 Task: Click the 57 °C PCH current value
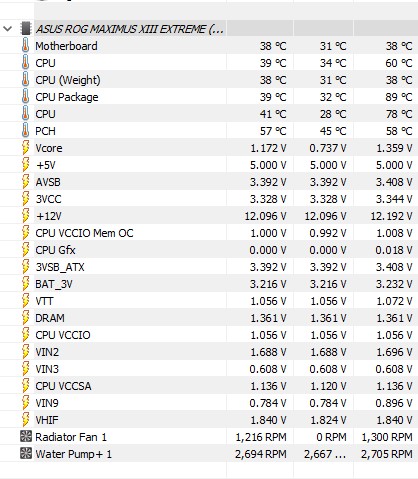[273, 131]
